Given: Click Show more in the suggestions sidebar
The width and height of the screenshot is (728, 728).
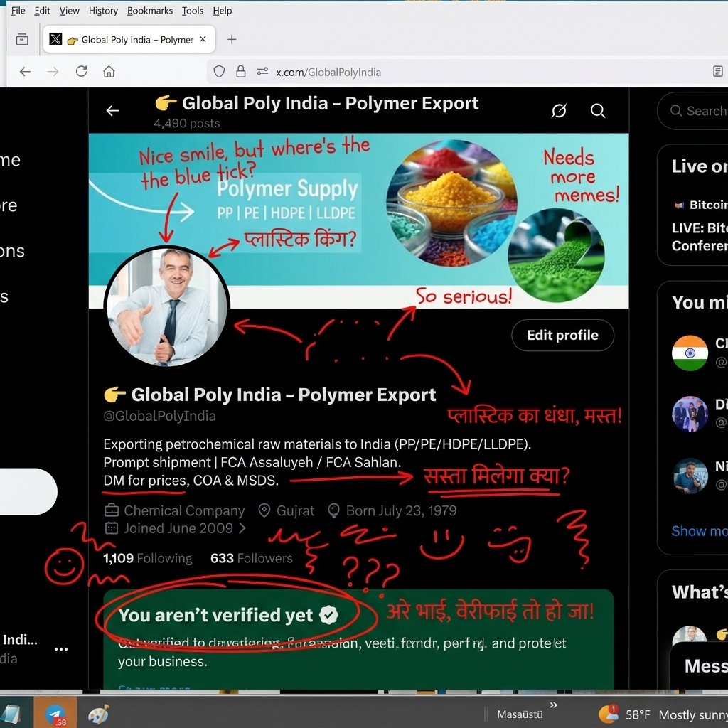Looking at the screenshot, I should 699,531.
